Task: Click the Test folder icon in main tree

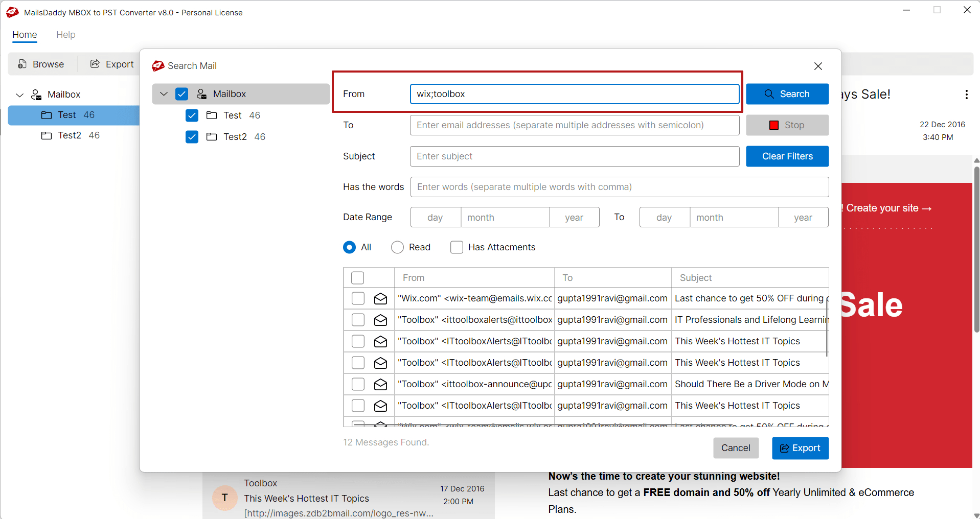Action: point(47,115)
